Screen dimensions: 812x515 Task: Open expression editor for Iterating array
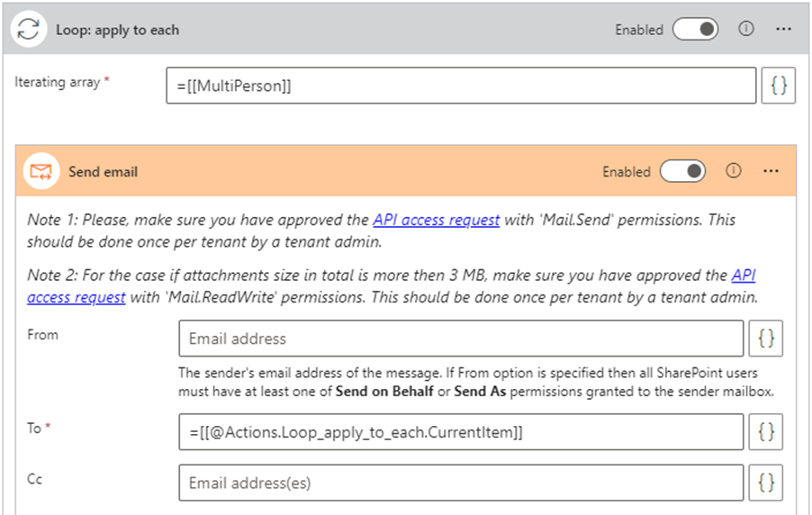pyautogui.click(x=780, y=86)
